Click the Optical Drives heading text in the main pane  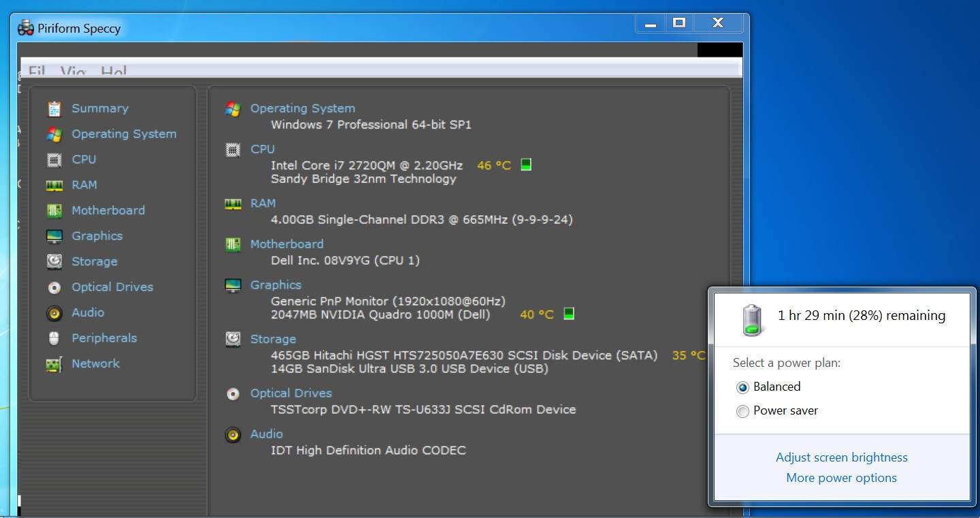coord(291,393)
